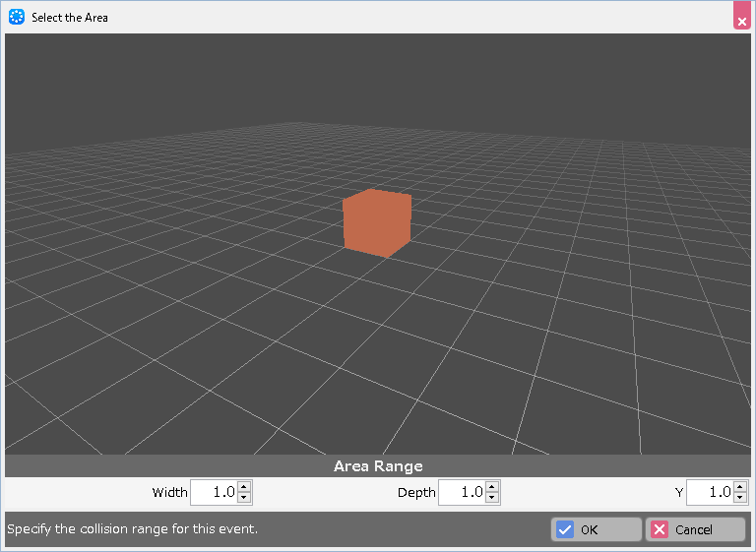Decrease Width with the down arrow
Viewport: 756px width, 552px height.
pyautogui.click(x=245, y=498)
